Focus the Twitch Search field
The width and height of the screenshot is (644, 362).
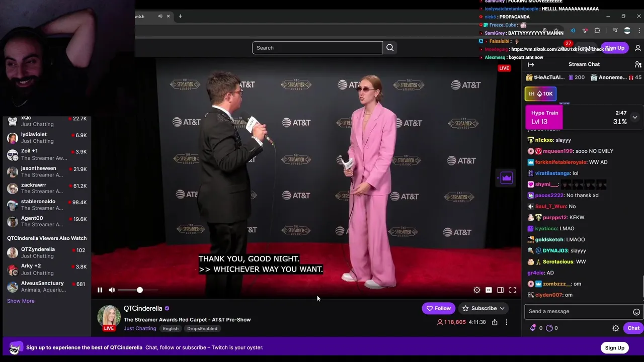point(317,48)
